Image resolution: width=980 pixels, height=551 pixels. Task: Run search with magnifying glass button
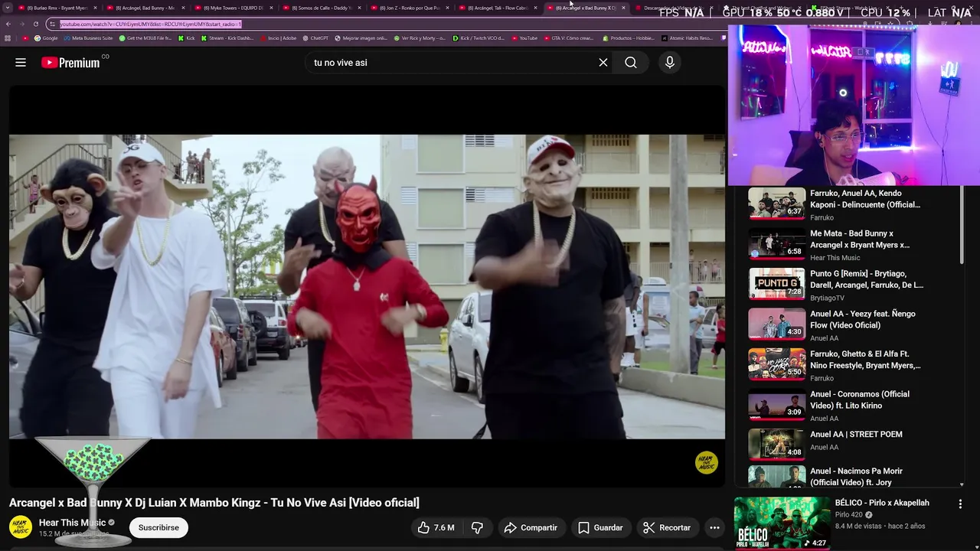click(x=631, y=63)
